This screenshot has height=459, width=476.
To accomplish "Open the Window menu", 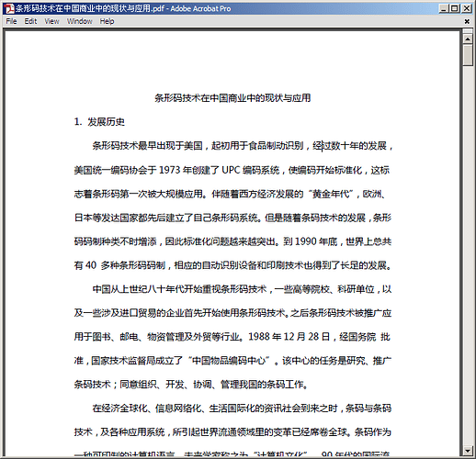I will [80, 21].
